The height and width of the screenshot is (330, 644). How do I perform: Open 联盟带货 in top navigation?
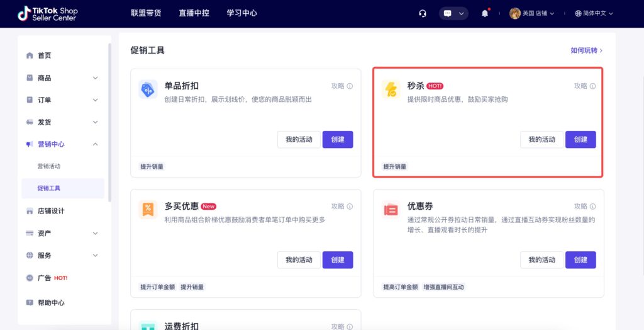coord(146,13)
